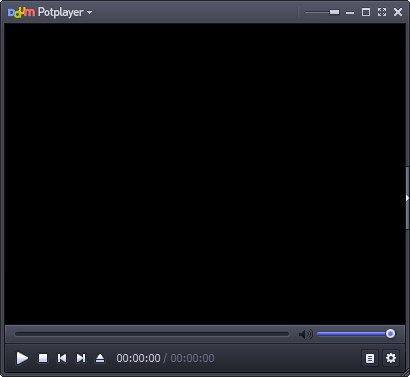Screen dimensions: 410x377
Task: Click the seek bar track
Action: [x=152, y=334]
